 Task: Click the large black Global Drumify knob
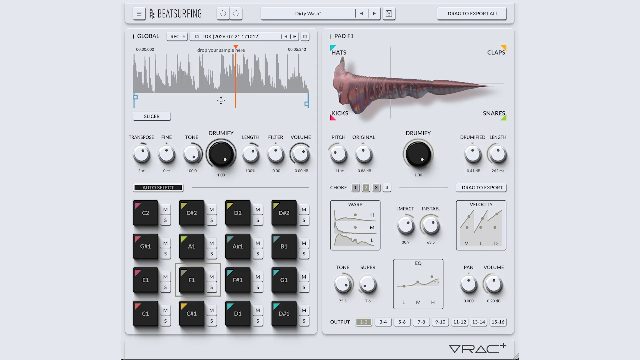tap(221, 154)
